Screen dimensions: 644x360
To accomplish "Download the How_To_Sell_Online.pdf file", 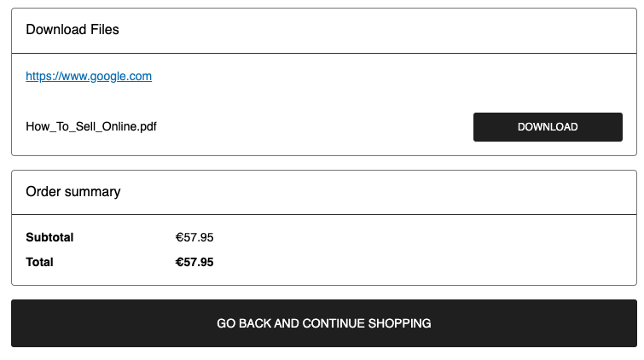I will pyautogui.click(x=548, y=127).
